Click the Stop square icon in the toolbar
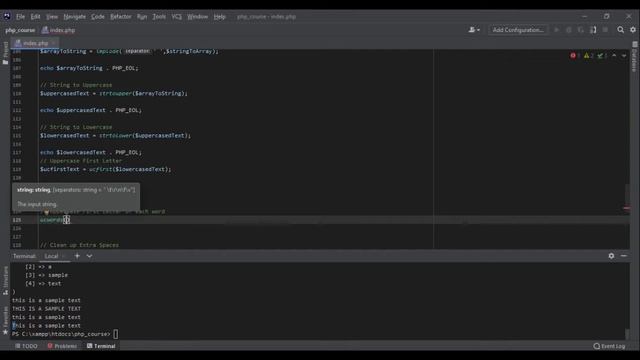 tap(605, 30)
